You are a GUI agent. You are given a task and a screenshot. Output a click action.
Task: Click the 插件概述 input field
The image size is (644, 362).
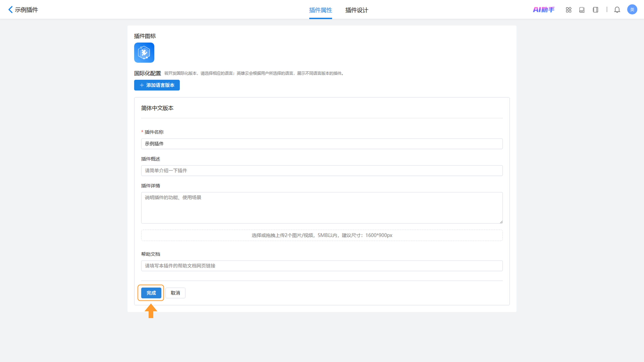point(322,170)
